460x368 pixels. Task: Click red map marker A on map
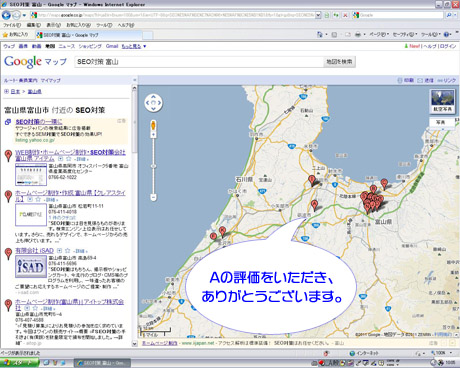coord(314,205)
